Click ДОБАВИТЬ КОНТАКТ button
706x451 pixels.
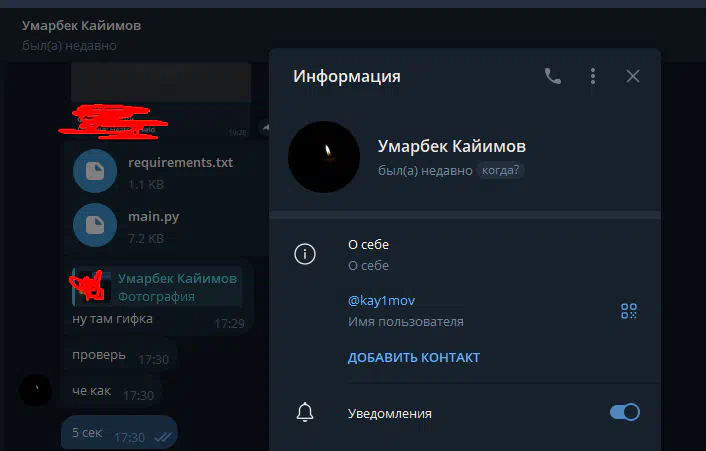[x=414, y=358]
